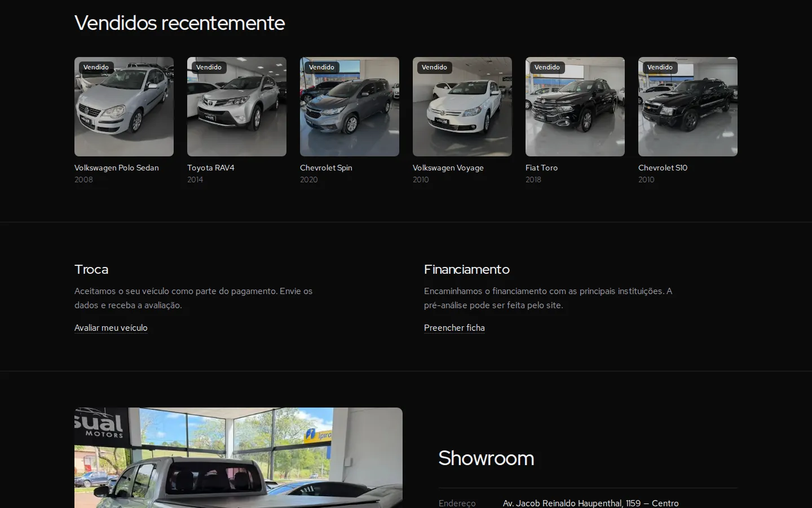Screen dimensions: 812x508
Task: Click the Chevrolet S10 title
Action: [x=663, y=168]
